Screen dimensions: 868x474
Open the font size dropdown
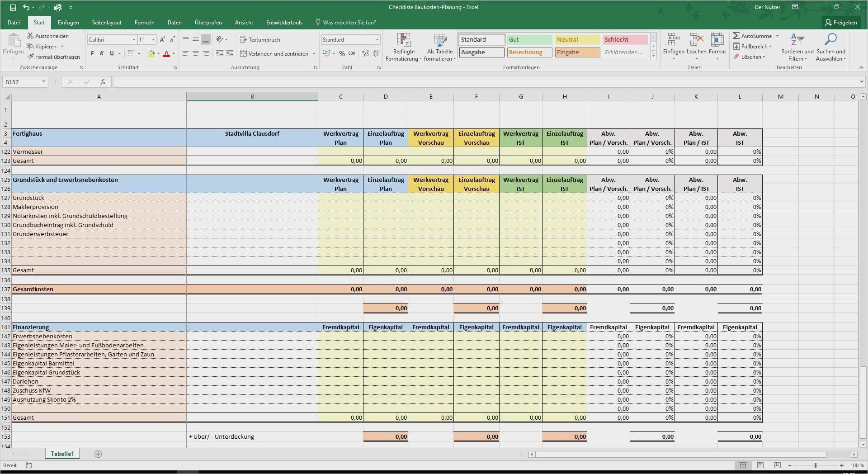[152, 39]
